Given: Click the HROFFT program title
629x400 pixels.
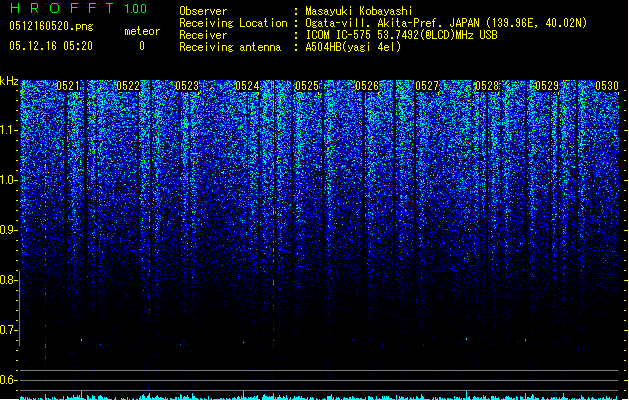Looking at the screenshot, I should click(62, 8).
